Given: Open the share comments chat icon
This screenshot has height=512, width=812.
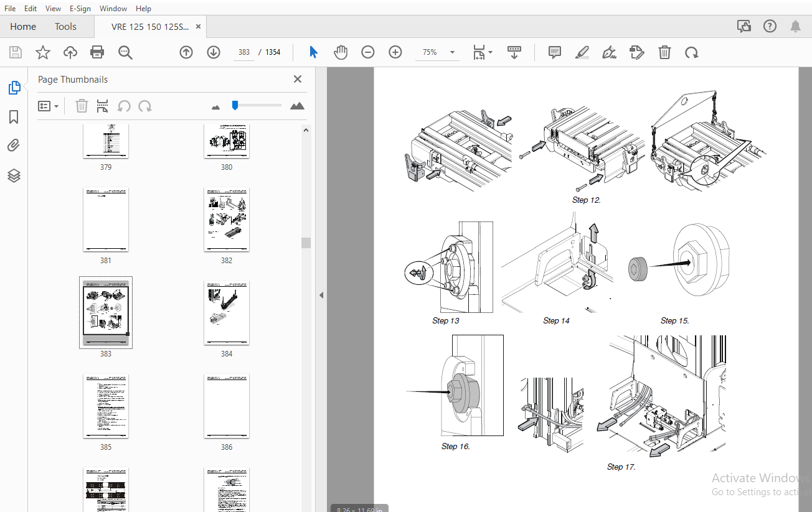Looking at the screenshot, I should (744, 26).
